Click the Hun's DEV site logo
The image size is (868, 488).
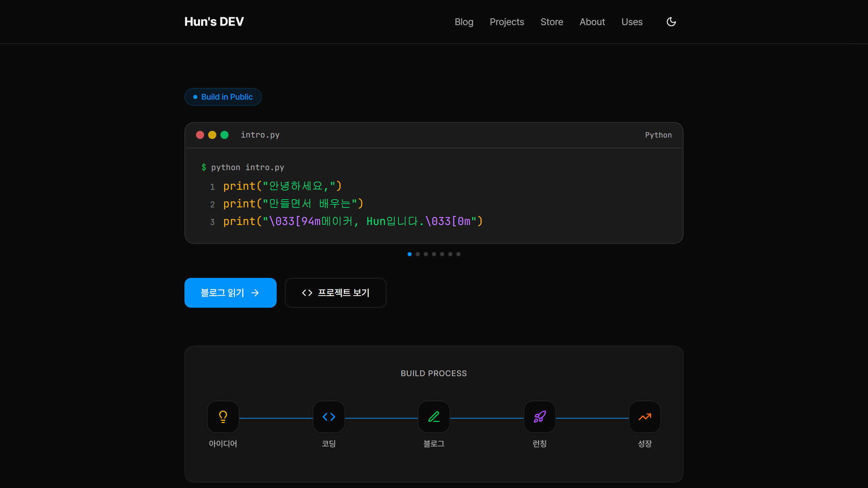coord(214,22)
